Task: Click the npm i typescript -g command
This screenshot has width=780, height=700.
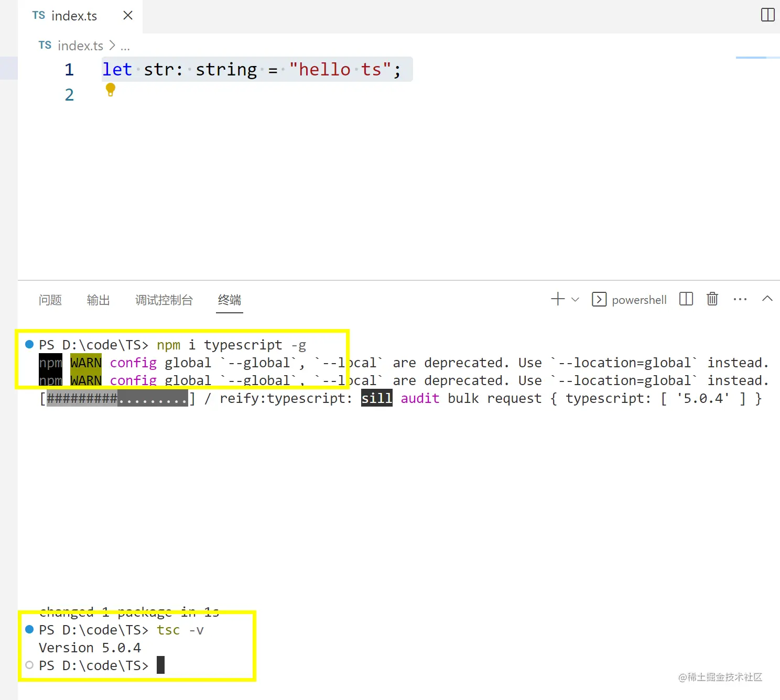Action: pyautogui.click(x=232, y=345)
